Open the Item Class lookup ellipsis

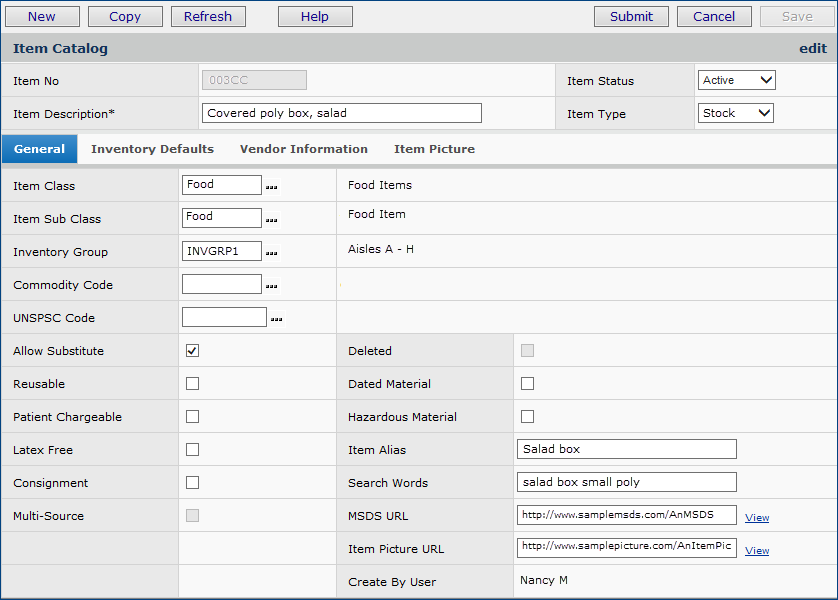tap(271, 187)
